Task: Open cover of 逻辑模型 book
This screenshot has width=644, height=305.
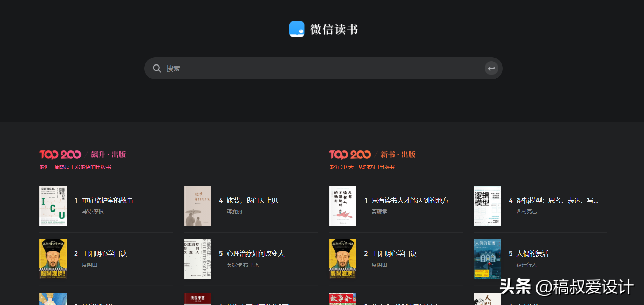Action: (487, 206)
